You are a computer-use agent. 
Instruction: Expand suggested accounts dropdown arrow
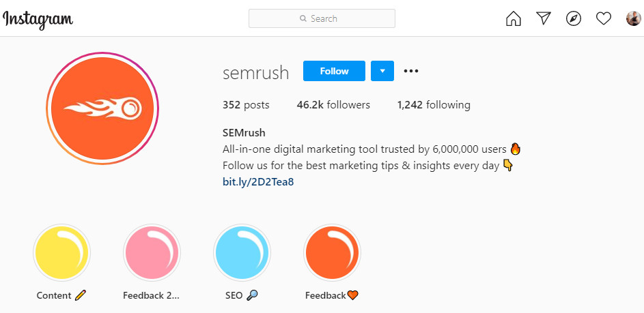point(382,71)
